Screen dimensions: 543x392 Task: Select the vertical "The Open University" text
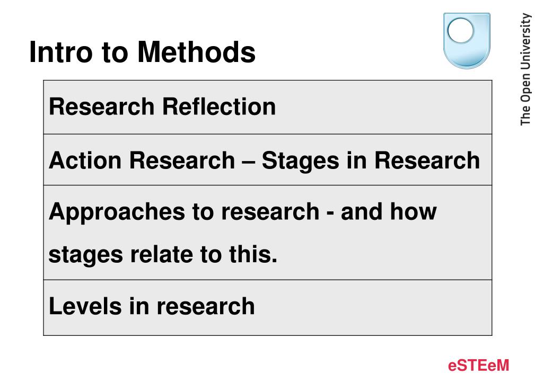point(526,69)
